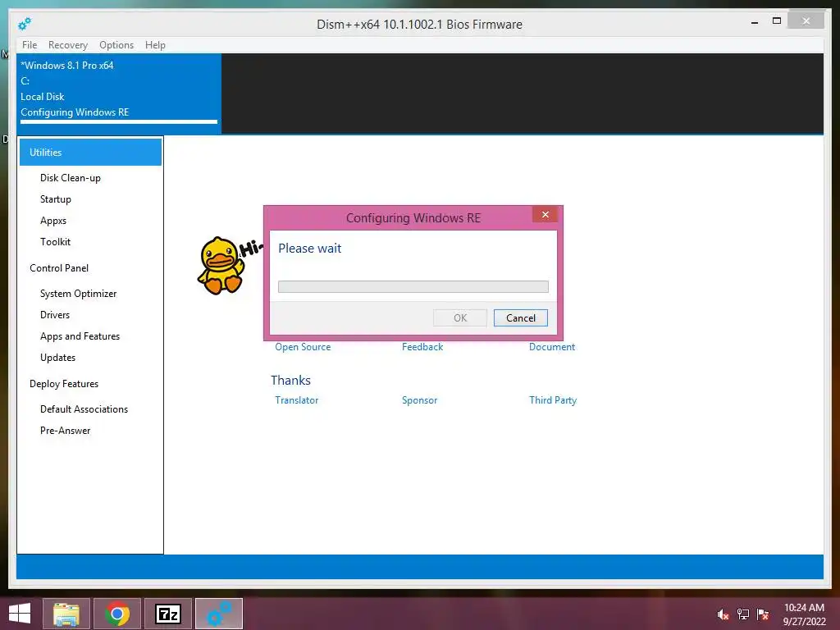Open the Recovery menu
This screenshot has height=630, width=840.
pos(68,45)
